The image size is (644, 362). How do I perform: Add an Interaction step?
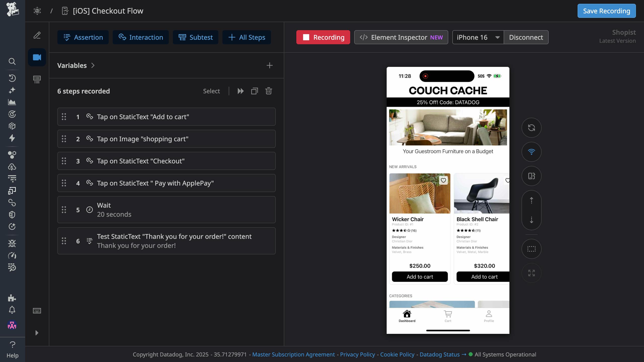[x=140, y=37]
